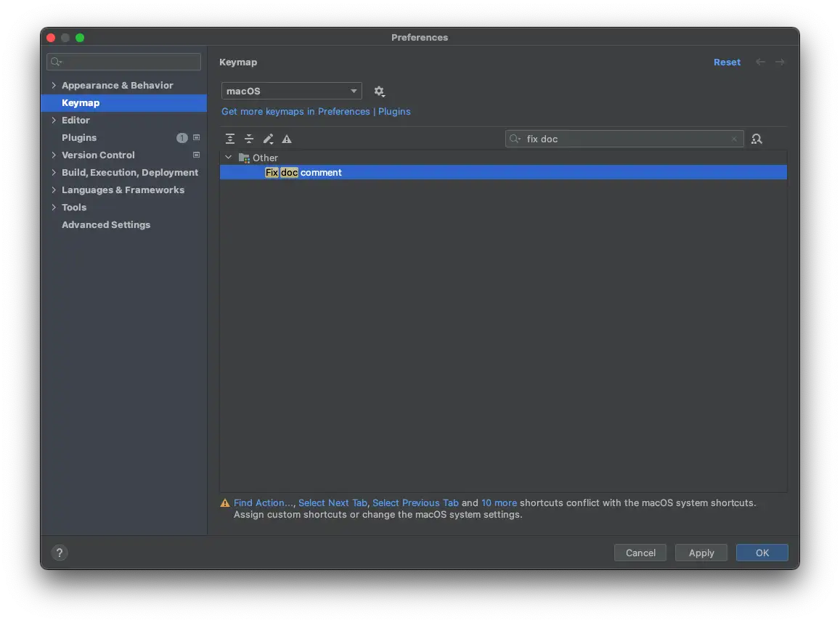Click the OK button
The height and width of the screenshot is (623, 840).
click(762, 553)
